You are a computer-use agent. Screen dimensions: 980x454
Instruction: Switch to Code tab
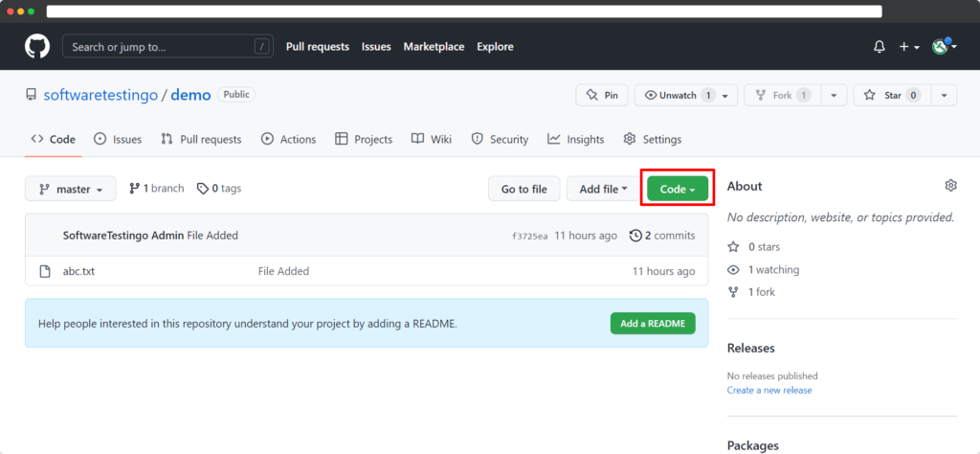pyautogui.click(x=54, y=139)
